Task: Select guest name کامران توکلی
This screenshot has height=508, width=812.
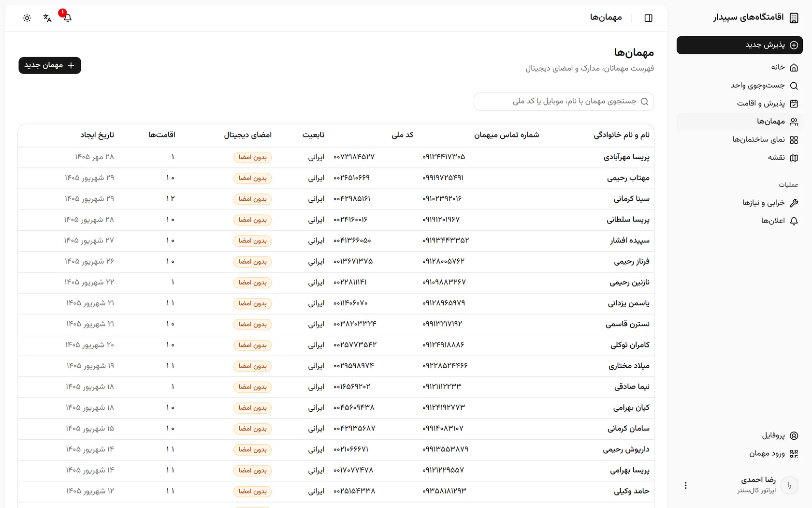Action: coord(630,345)
